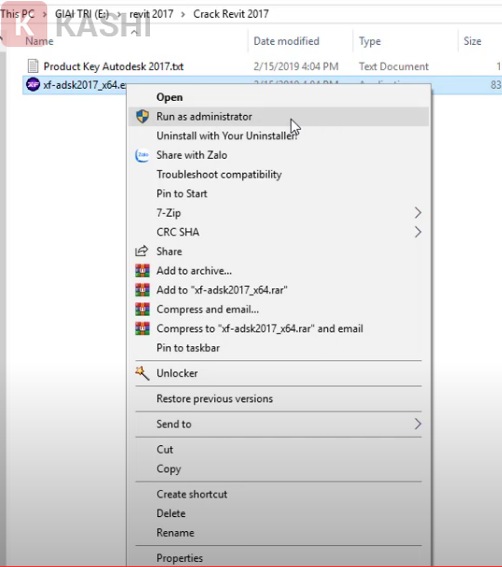
Task: Click the xf-adsk2017_x64 application icon
Action: [33, 85]
